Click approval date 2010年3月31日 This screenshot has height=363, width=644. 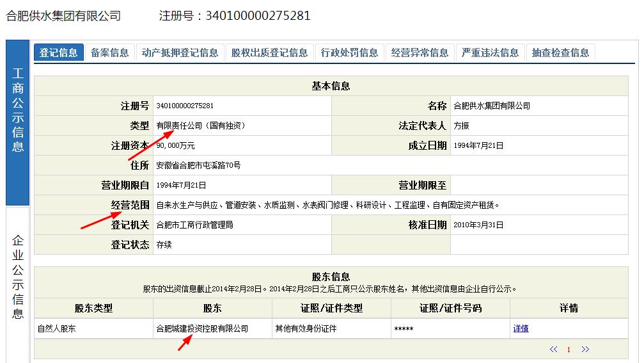pyautogui.click(x=478, y=225)
